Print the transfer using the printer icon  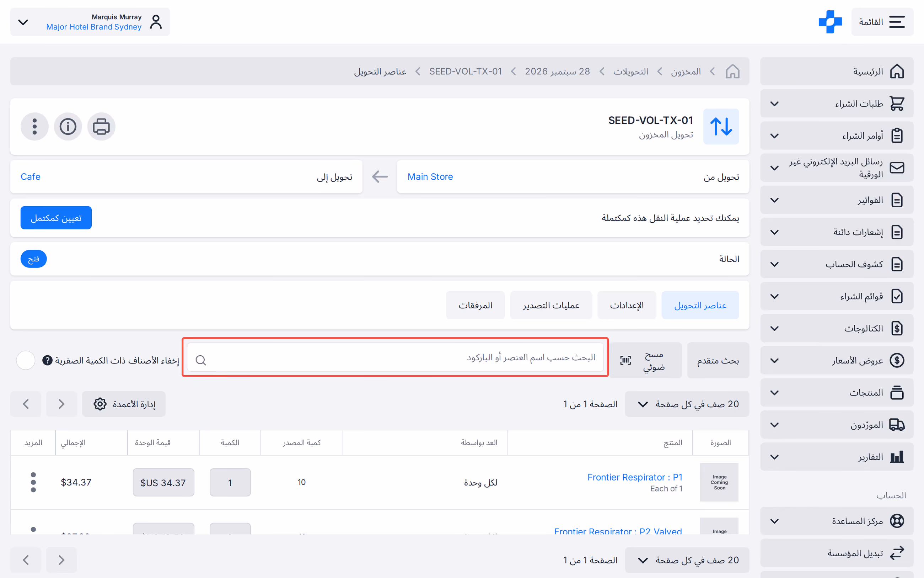click(x=101, y=127)
